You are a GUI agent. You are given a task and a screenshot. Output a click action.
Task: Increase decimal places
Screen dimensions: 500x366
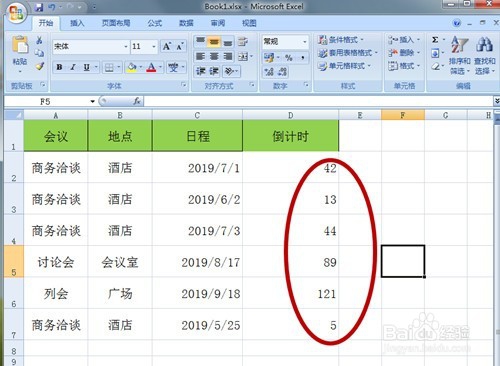pyautogui.click(x=269, y=71)
